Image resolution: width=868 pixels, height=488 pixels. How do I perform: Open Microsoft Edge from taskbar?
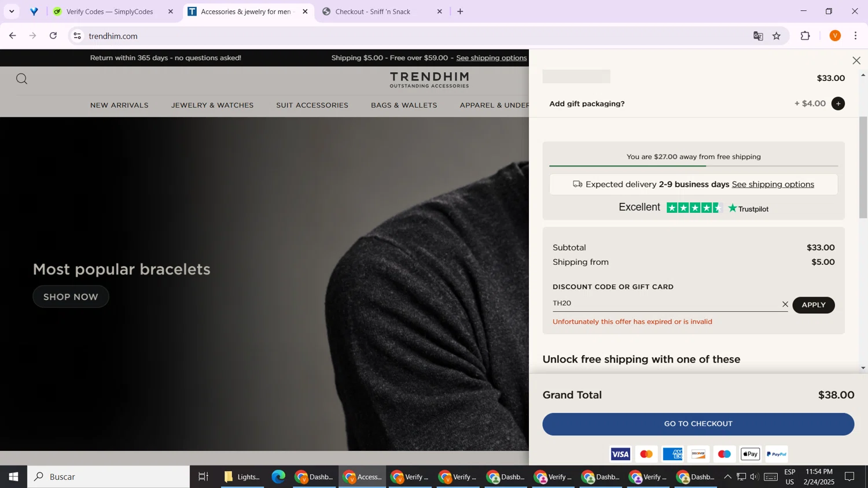coord(279,477)
